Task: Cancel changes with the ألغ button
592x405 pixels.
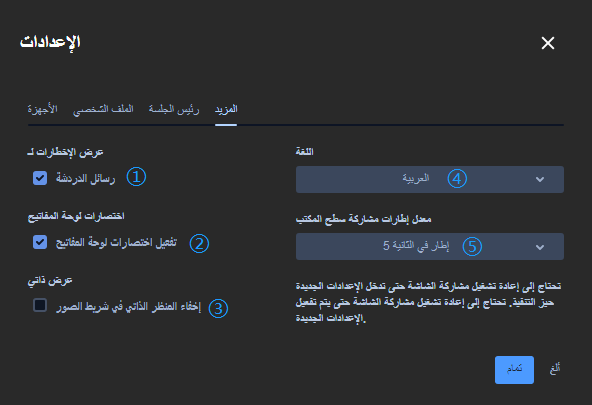Action: click(555, 368)
